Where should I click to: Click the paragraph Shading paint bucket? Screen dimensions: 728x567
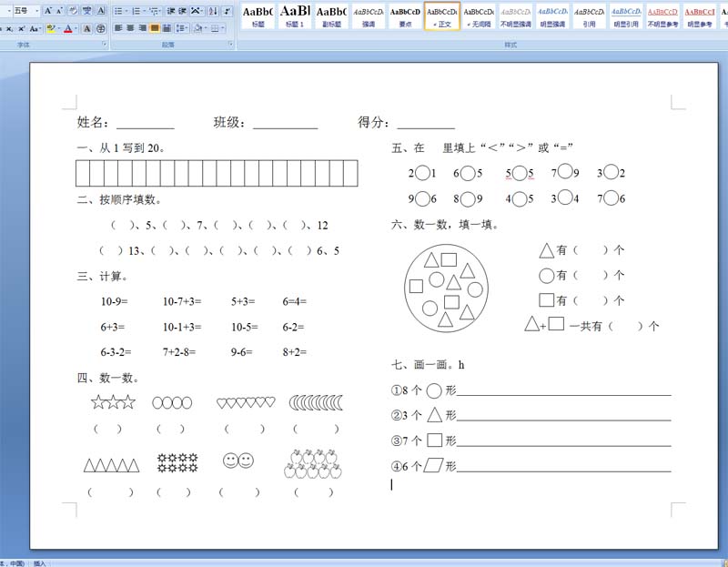197,28
